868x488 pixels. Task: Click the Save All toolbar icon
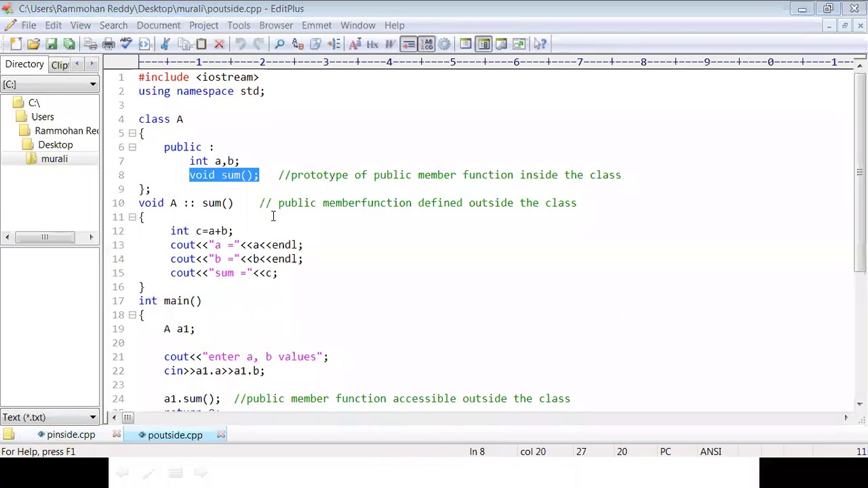click(x=68, y=44)
